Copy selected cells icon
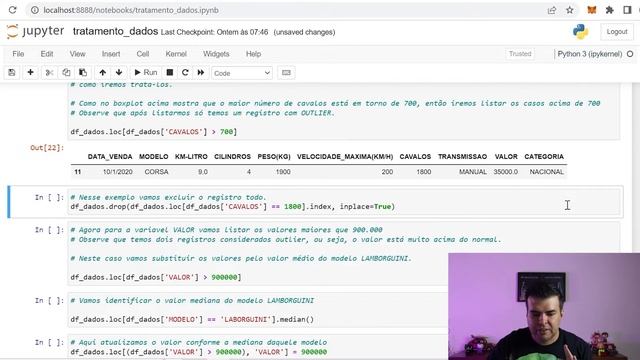The image size is (640, 360). coord(66,73)
